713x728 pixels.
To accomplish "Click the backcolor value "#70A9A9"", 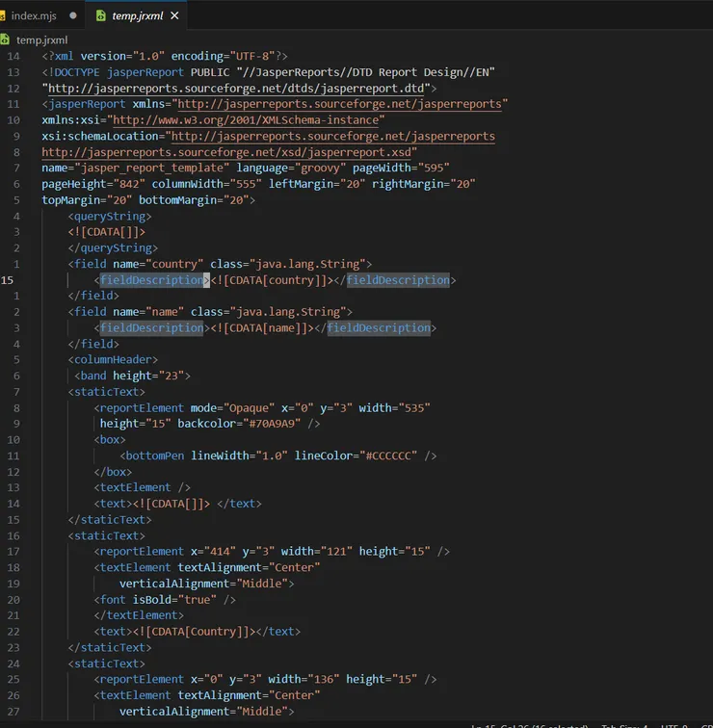I will [x=272, y=424].
